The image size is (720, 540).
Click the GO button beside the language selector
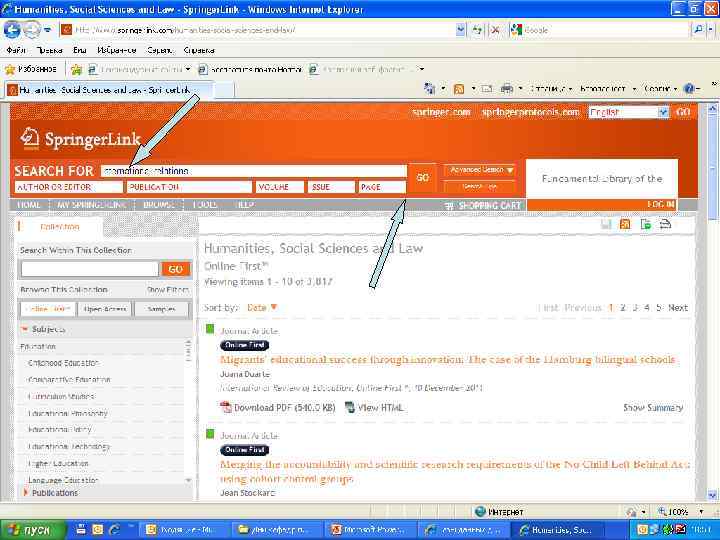tap(683, 112)
